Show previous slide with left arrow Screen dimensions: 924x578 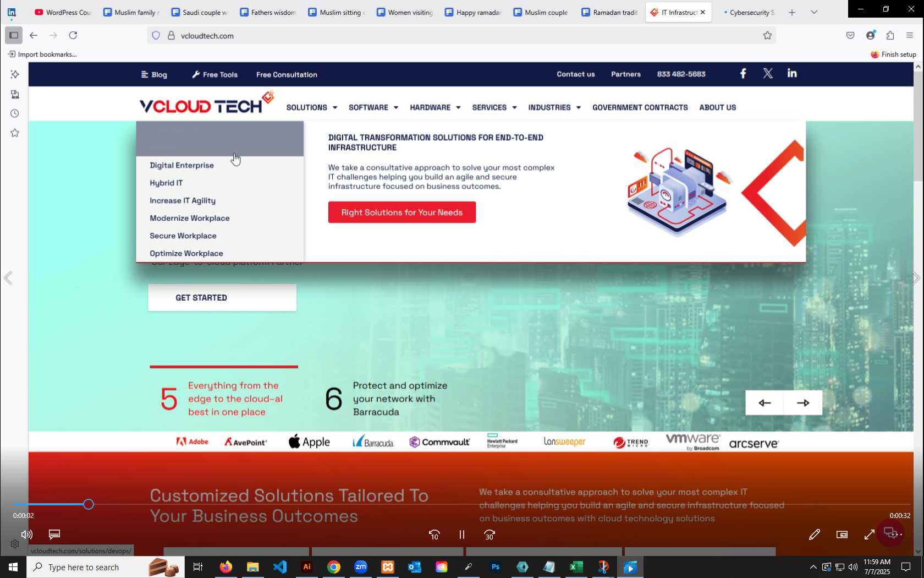pyautogui.click(x=765, y=403)
